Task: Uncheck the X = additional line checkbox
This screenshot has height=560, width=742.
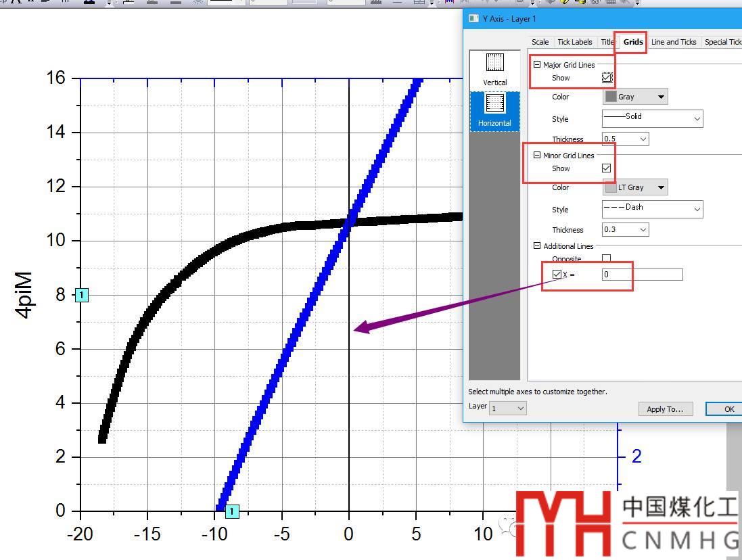Action: pyautogui.click(x=557, y=274)
